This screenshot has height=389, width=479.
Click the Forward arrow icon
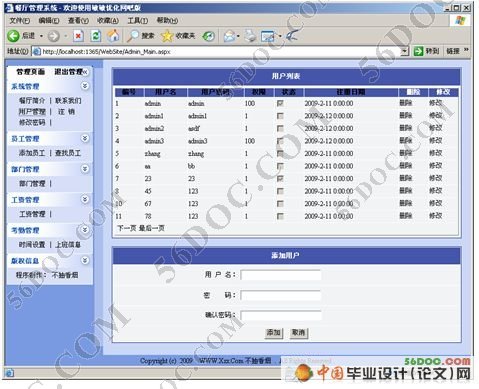pos(54,36)
